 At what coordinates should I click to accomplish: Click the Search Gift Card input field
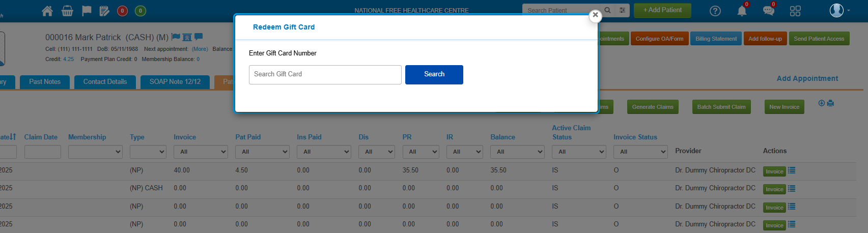coord(325,74)
